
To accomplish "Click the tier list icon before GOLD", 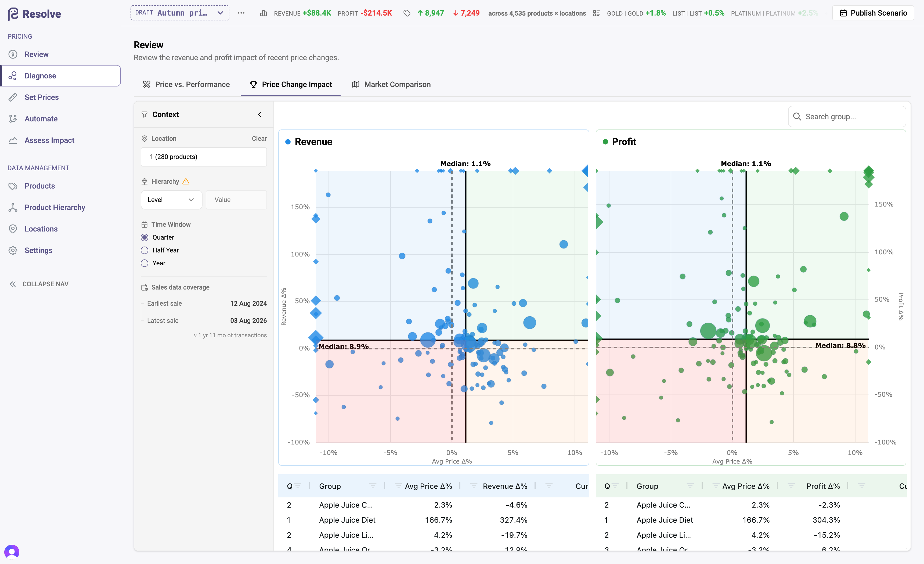I will click(x=596, y=13).
